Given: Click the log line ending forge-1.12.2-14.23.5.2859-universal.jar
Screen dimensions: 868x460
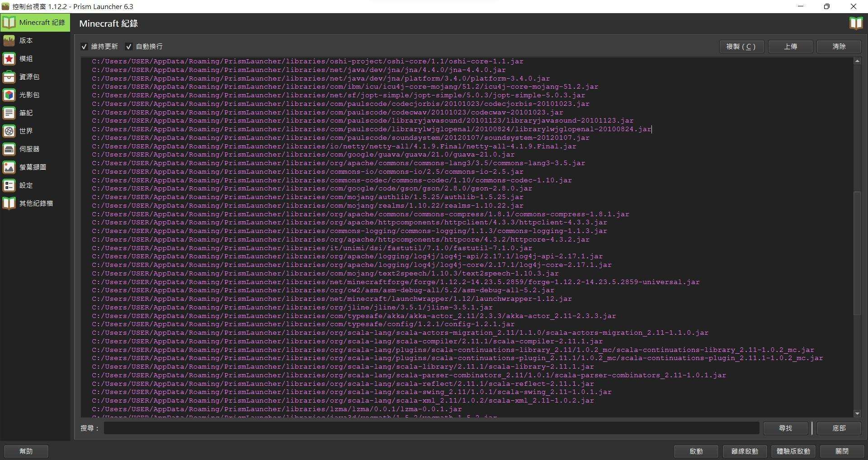Looking at the screenshot, I should [x=396, y=282].
